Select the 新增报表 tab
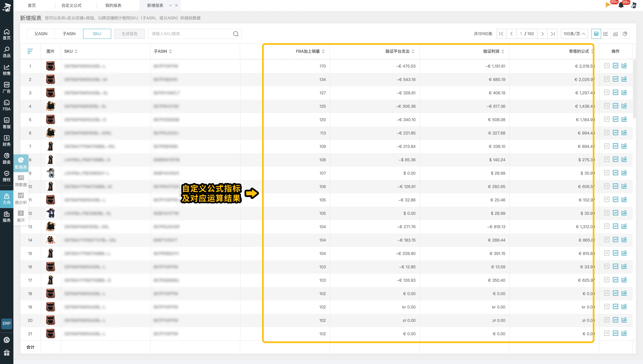The image size is (643, 364). (x=155, y=5)
